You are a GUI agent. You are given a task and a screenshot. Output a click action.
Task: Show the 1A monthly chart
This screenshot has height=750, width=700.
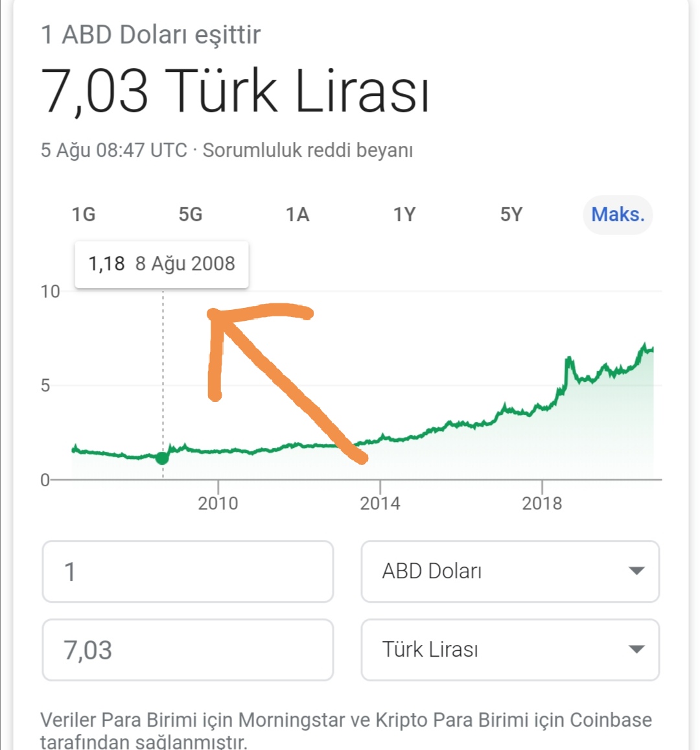[297, 215]
